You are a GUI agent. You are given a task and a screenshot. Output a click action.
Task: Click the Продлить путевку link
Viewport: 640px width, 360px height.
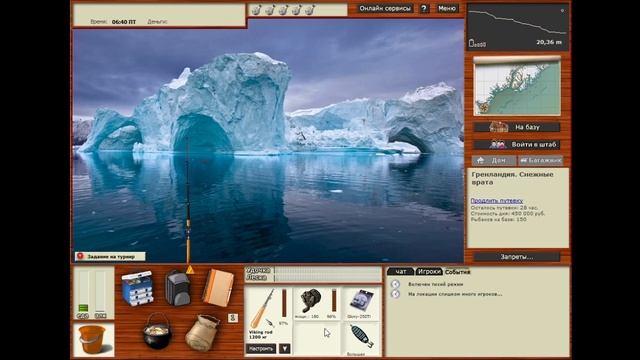click(497, 200)
